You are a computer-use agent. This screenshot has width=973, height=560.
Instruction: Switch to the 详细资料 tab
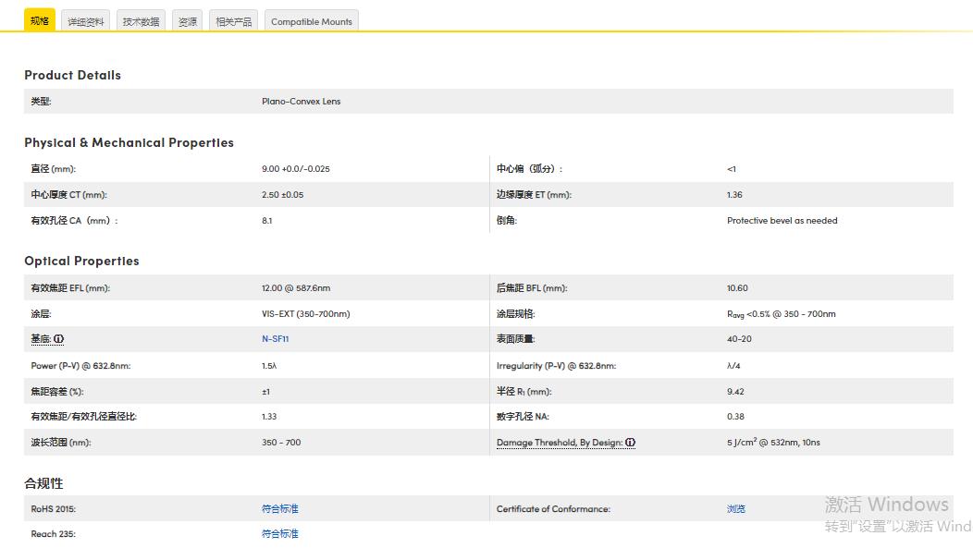tap(86, 21)
